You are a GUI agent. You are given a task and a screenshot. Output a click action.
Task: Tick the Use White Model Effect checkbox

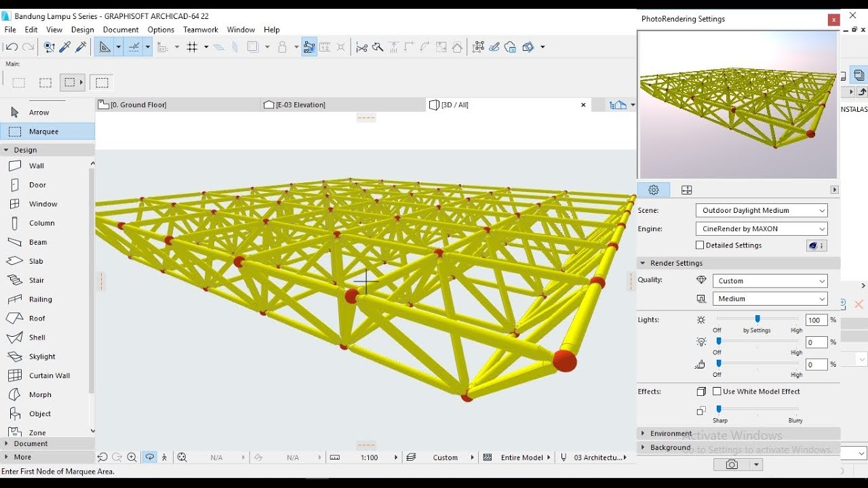(x=717, y=391)
